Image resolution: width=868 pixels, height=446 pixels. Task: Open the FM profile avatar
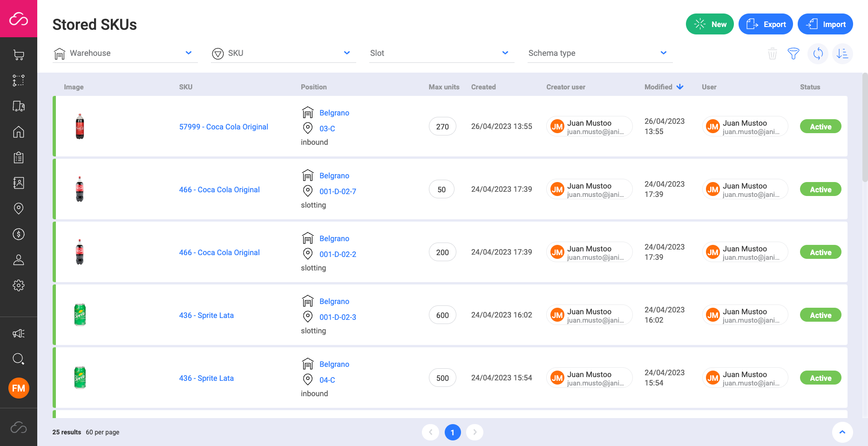point(19,388)
